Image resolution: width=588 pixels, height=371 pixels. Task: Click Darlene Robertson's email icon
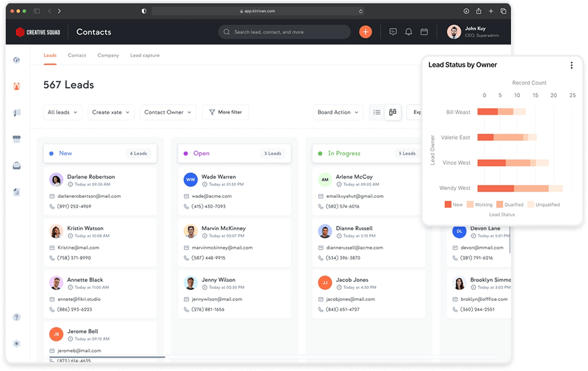coord(52,196)
